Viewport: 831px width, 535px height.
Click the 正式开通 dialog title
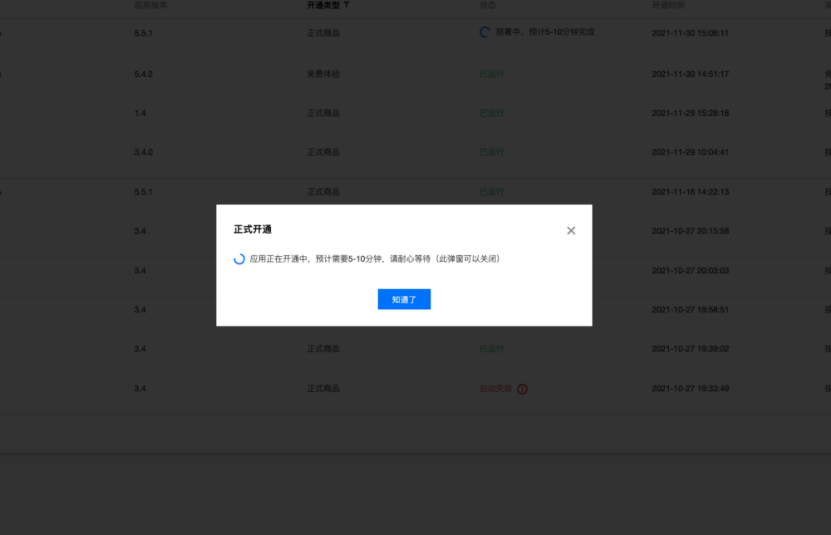pyautogui.click(x=253, y=229)
